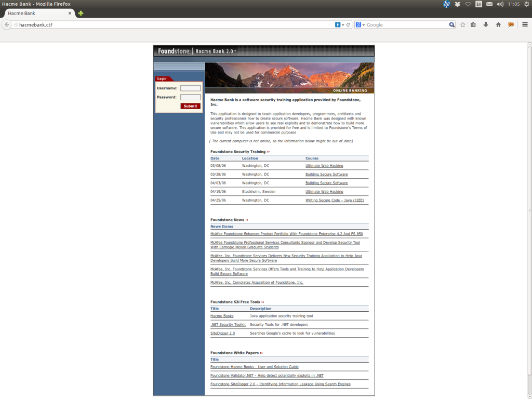The height and width of the screenshot is (399, 532).
Task: Show downloads using the down arrow icon
Action: pyautogui.click(x=486, y=24)
